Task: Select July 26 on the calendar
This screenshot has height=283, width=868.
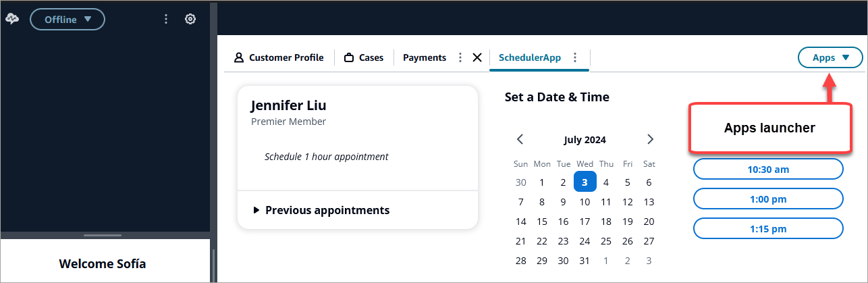Action: click(628, 241)
